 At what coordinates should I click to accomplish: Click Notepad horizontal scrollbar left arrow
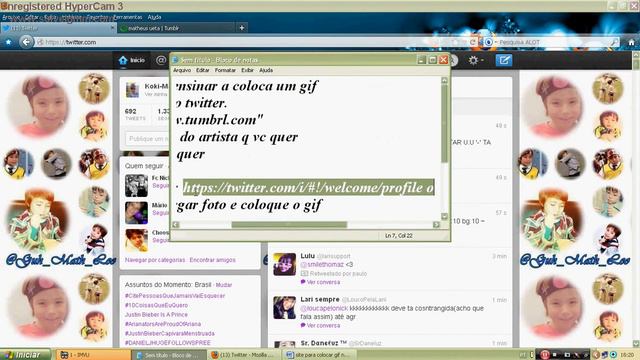point(176,224)
